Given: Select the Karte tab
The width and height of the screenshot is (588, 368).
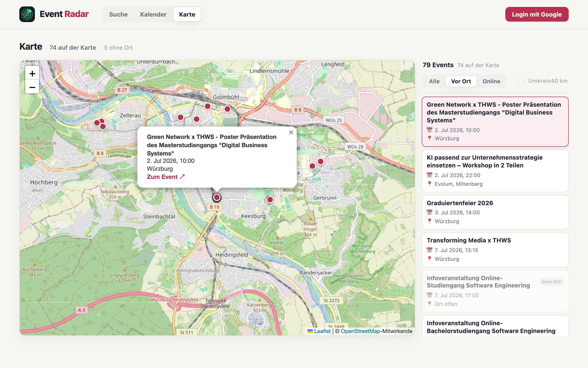Looking at the screenshot, I should pos(187,14).
